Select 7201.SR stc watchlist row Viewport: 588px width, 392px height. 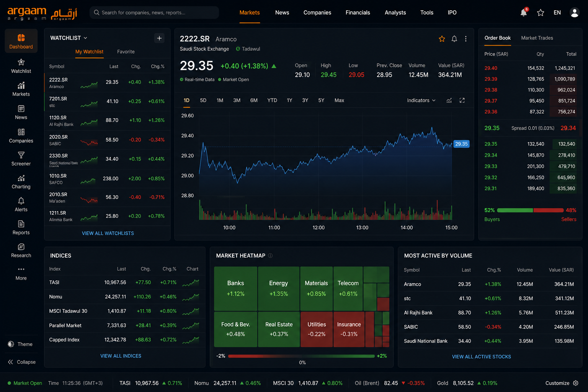pyautogui.click(x=107, y=101)
